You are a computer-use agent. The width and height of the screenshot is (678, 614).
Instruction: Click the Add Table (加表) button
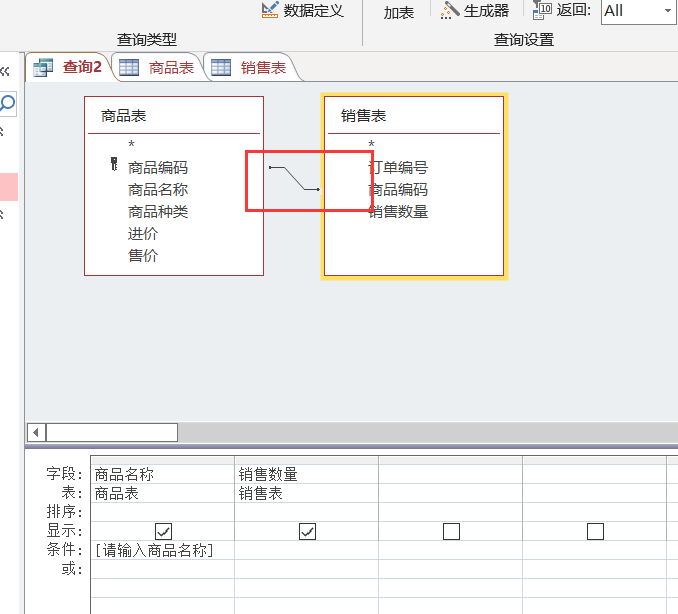pyautogui.click(x=399, y=13)
